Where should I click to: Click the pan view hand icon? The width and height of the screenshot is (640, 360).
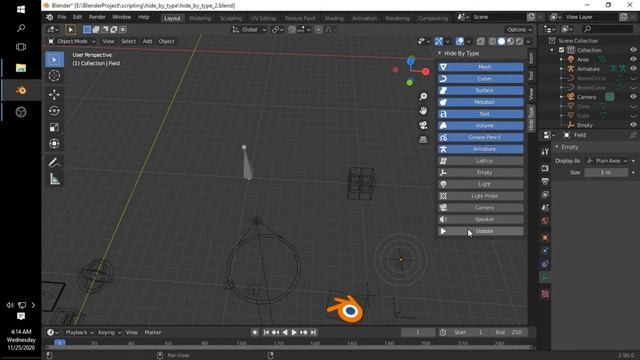(423, 111)
